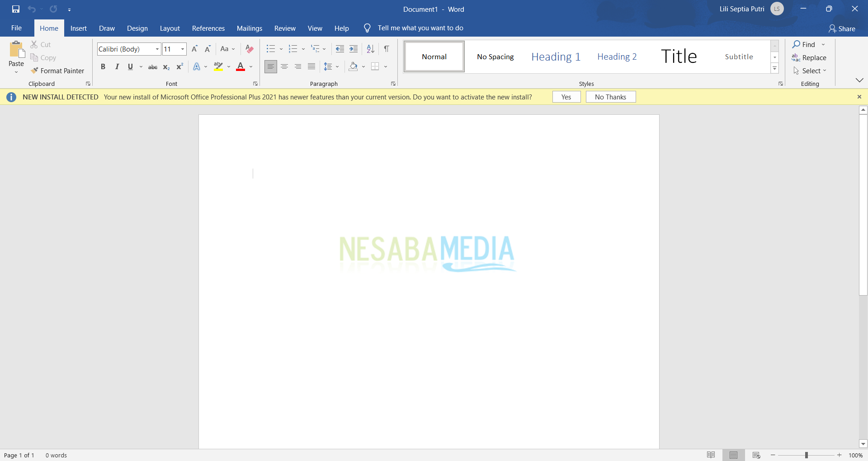Open Line and Paragraph Spacing dropdown
Viewport: 868px width, 461px height.
click(x=337, y=67)
